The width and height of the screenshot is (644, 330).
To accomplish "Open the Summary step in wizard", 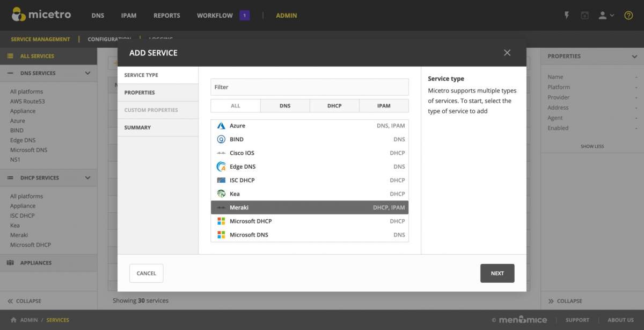I will [x=138, y=127].
